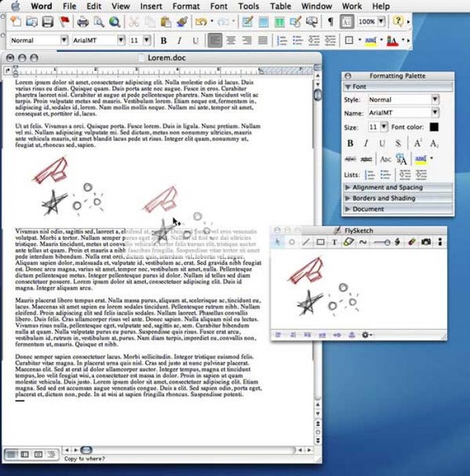Open the Work menu
The width and height of the screenshot is (470, 476).
[352, 6]
